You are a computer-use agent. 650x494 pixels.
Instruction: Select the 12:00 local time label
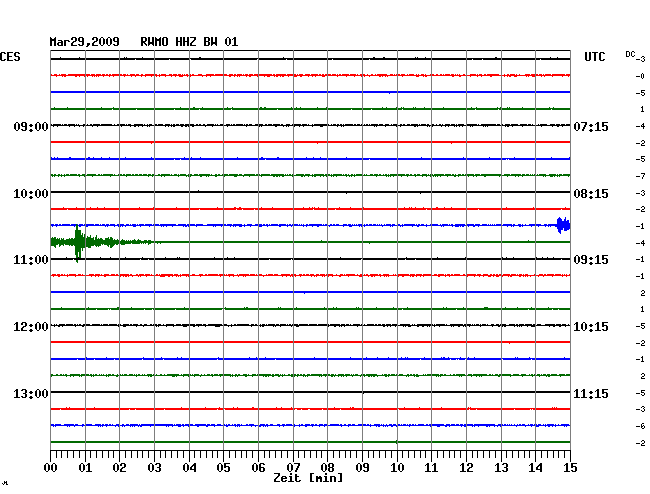tap(31, 327)
